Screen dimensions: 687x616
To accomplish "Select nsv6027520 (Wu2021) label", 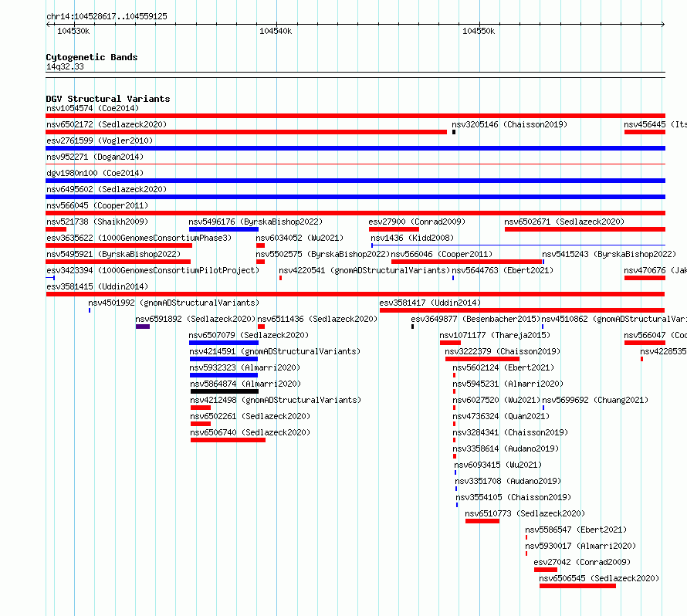I will pyautogui.click(x=496, y=400).
